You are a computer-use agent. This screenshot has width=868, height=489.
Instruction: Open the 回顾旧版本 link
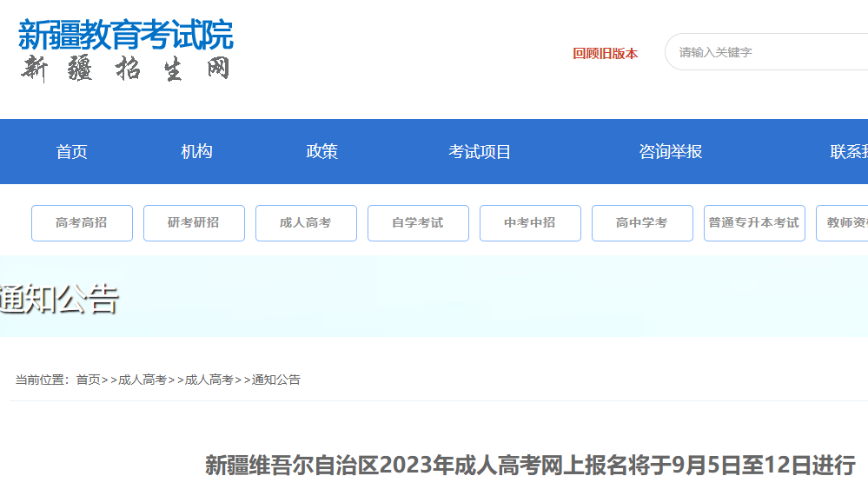click(605, 53)
